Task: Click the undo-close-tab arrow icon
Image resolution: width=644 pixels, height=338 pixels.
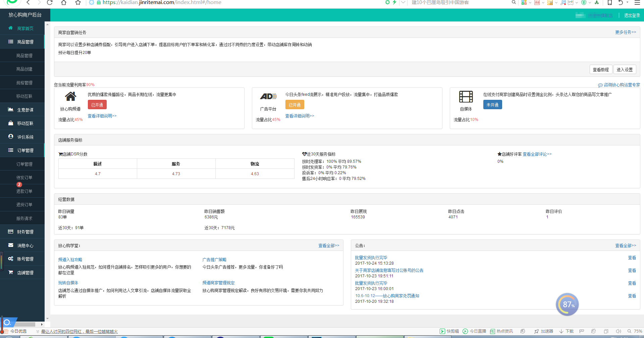Action: point(621,2)
